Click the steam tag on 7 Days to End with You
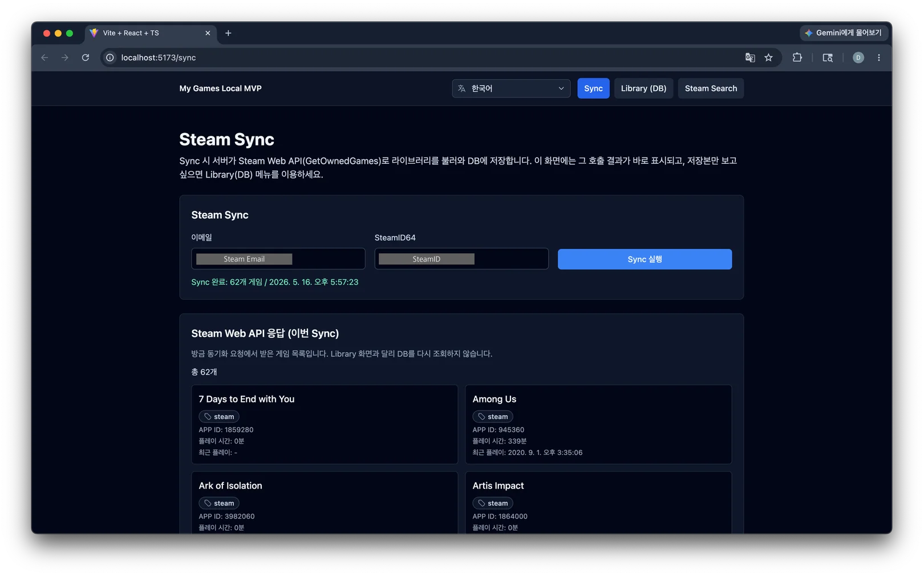This screenshot has height=576, width=924. click(x=219, y=417)
